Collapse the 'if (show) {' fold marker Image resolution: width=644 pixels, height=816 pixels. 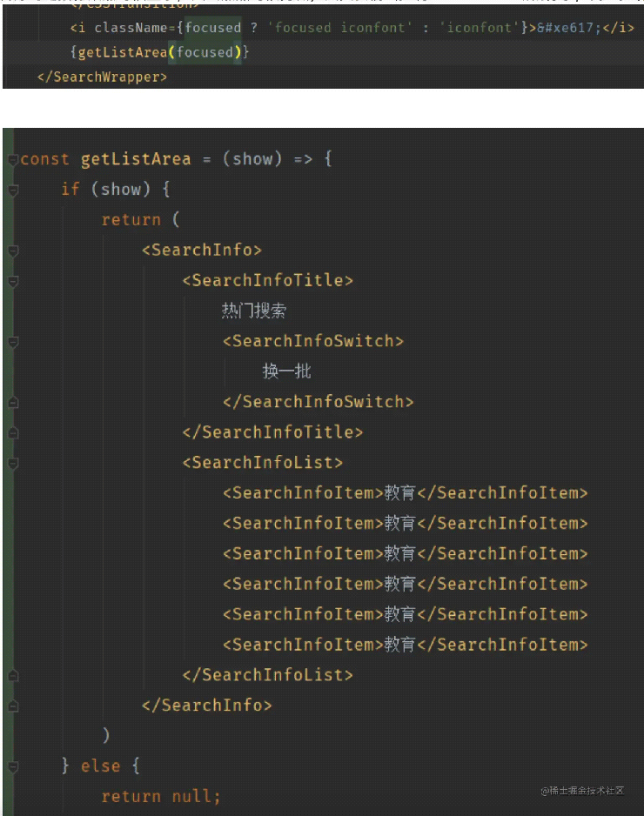click(x=14, y=190)
